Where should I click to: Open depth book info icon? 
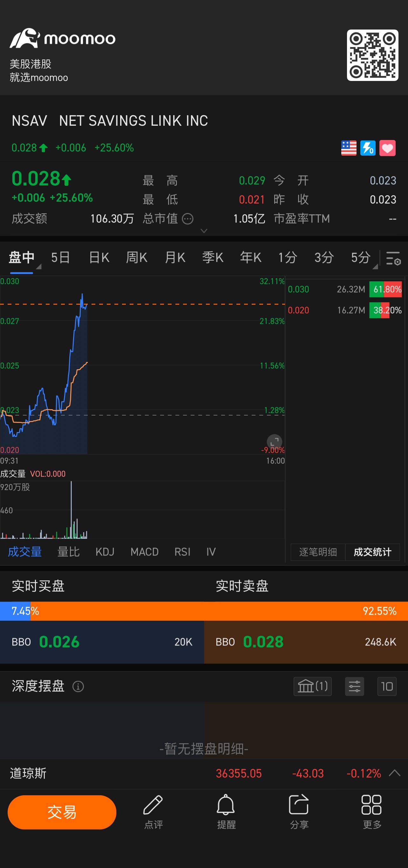78,686
